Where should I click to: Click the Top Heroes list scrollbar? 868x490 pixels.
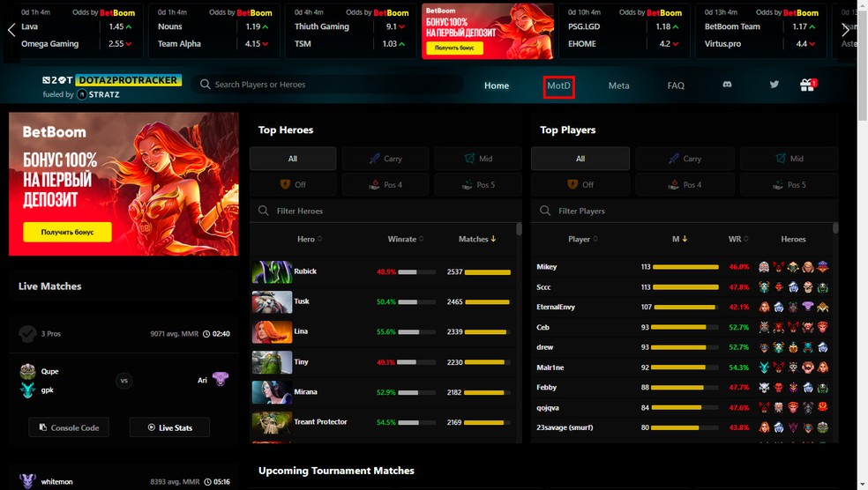(519, 228)
